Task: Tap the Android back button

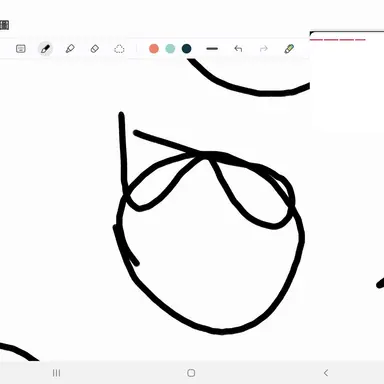Action: coord(326,373)
